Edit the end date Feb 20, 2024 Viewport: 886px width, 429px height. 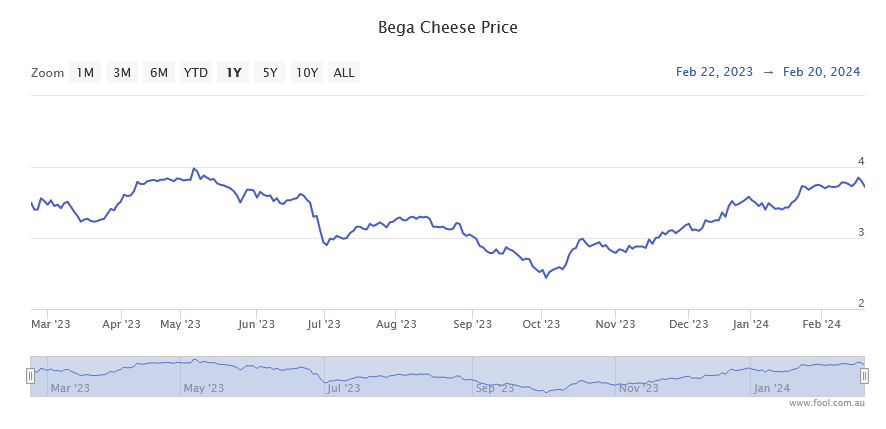click(x=821, y=72)
